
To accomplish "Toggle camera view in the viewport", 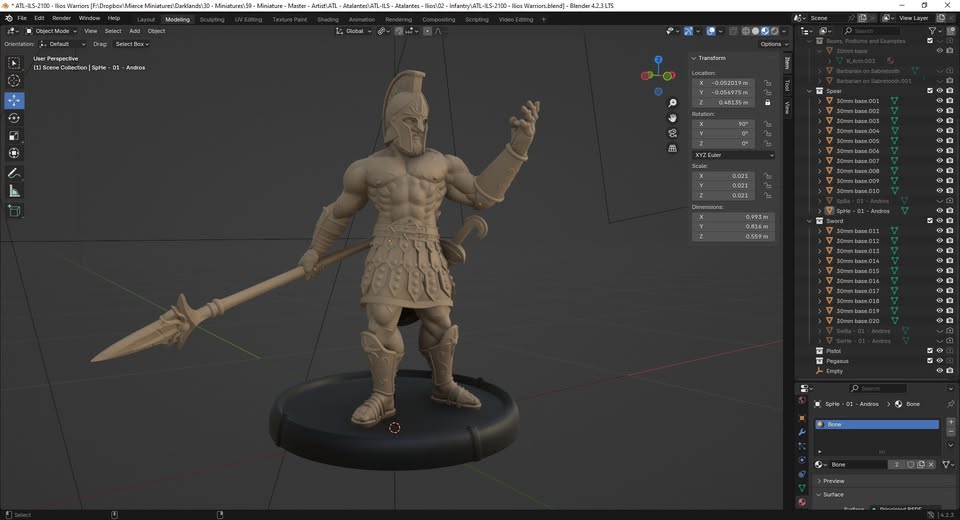I will tap(672, 133).
